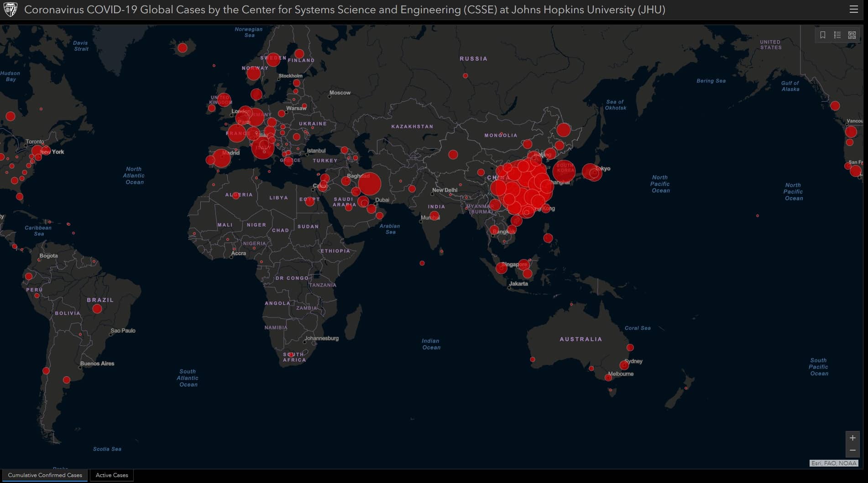Screen dimensions: 868x483
Task: Select the red circle over the Philippines
Action: tap(548, 238)
